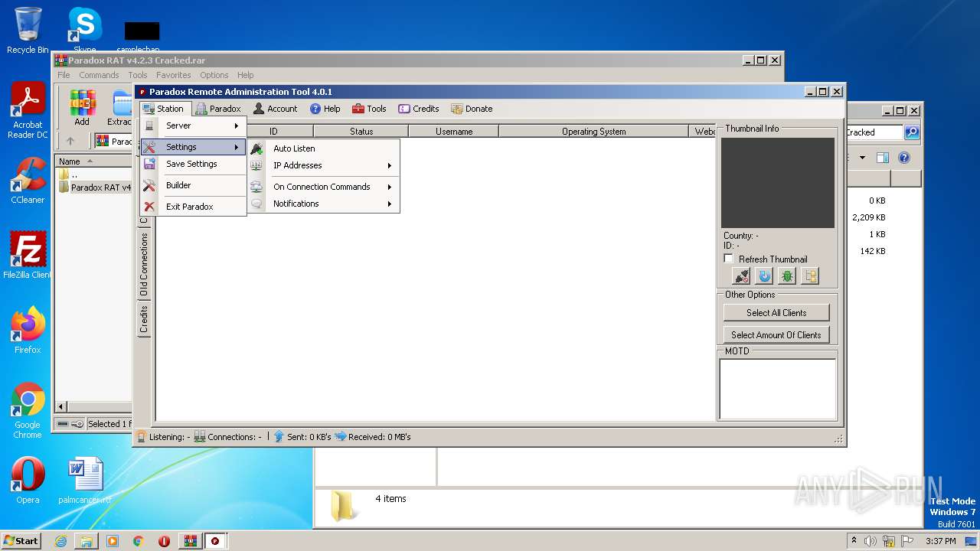
Task: Sort by the Status column header
Action: [361, 132]
